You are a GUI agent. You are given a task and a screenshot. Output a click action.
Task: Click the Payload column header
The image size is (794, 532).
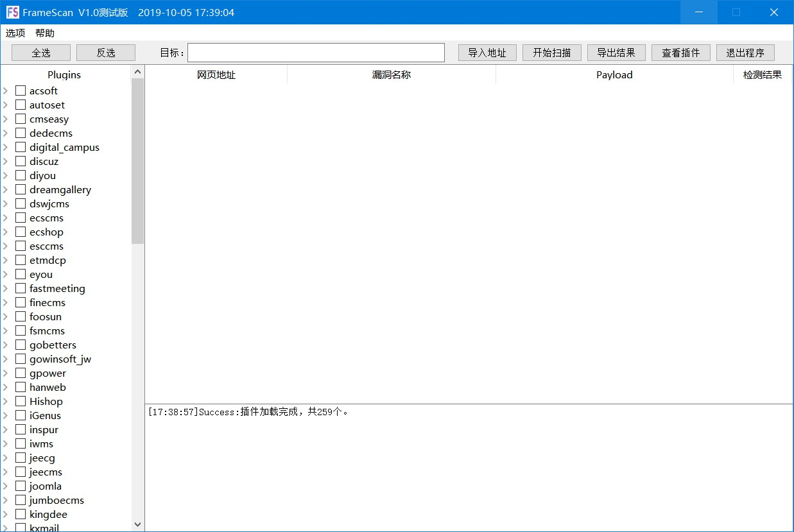(x=614, y=74)
